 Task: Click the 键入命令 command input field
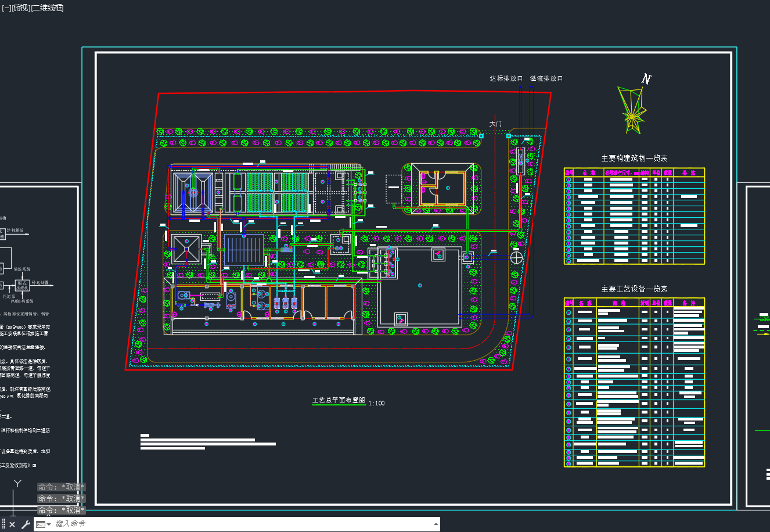(x=243, y=524)
